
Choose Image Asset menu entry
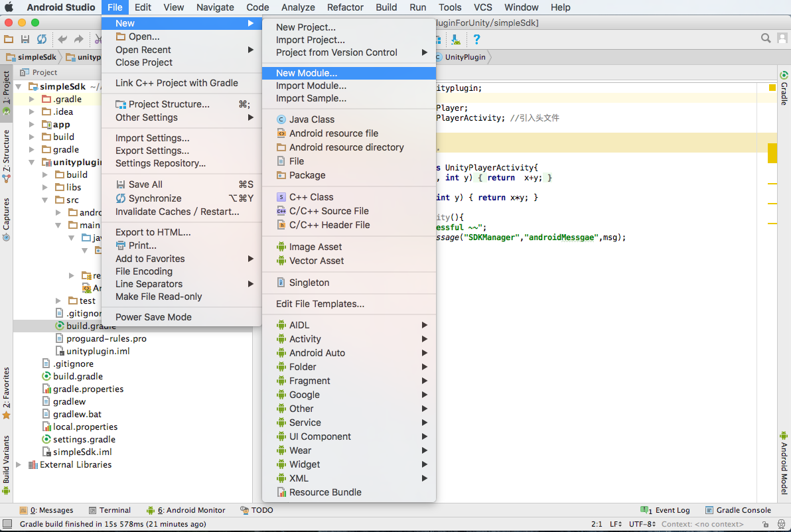tap(349, 247)
